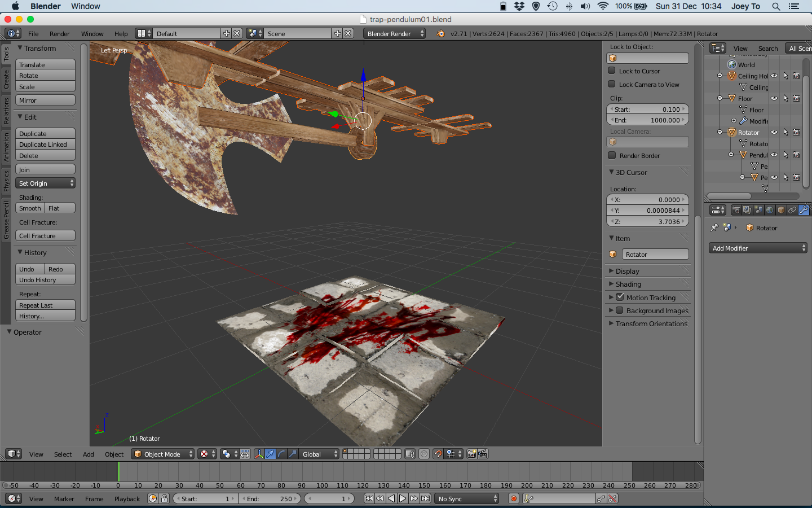Click the OpenGL render image camera icon

pos(472,454)
